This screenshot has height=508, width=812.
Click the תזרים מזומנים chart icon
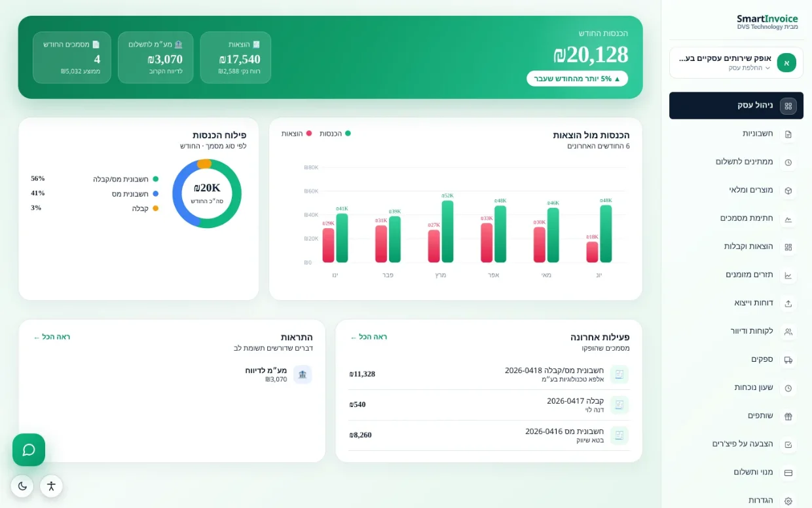tap(788, 275)
